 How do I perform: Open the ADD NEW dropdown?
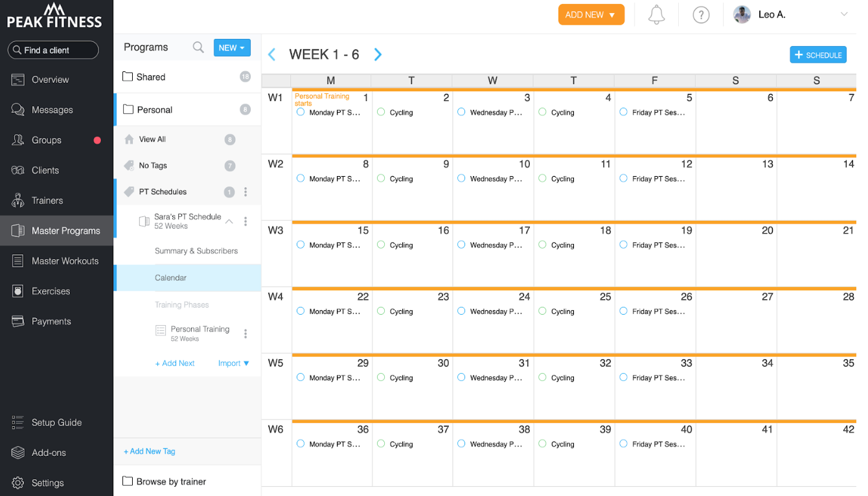(591, 14)
